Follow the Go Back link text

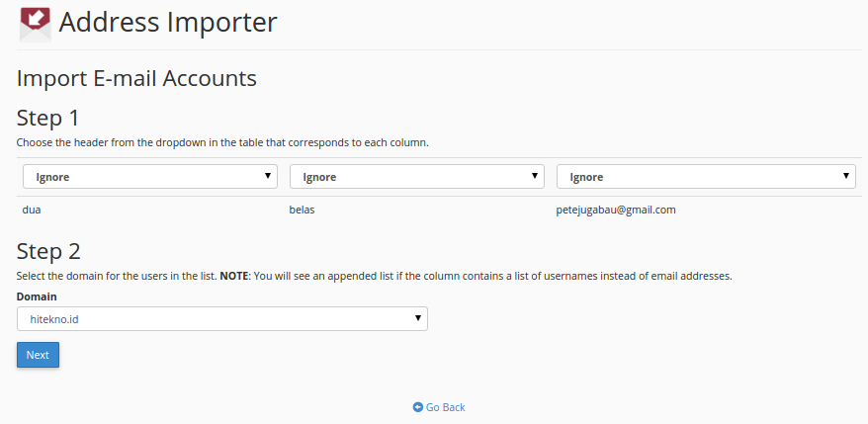tap(445, 407)
